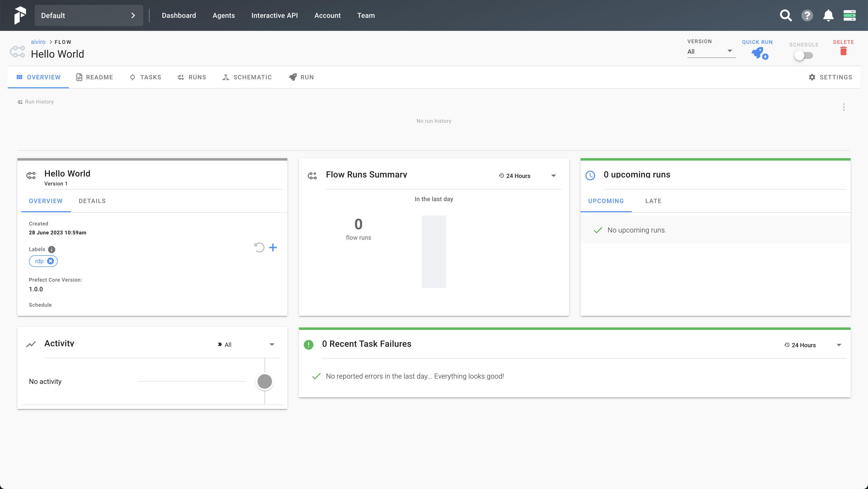The image size is (868, 489).
Task: Open the Details tab in Hello World card
Action: tap(92, 201)
